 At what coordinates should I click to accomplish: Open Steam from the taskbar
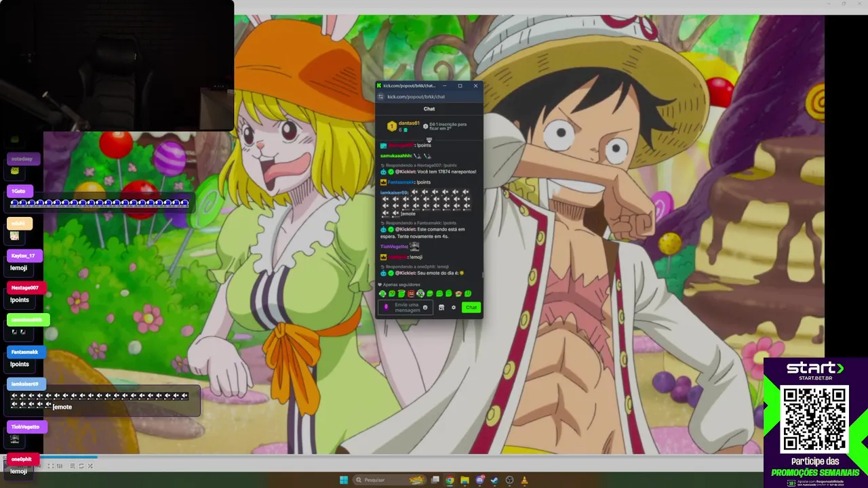point(494,480)
